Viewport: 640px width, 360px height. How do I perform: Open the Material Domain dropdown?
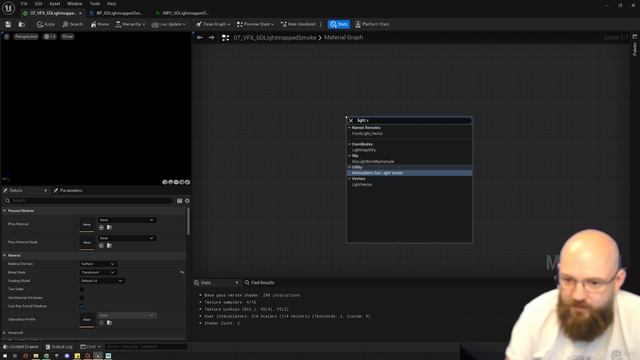click(98, 264)
